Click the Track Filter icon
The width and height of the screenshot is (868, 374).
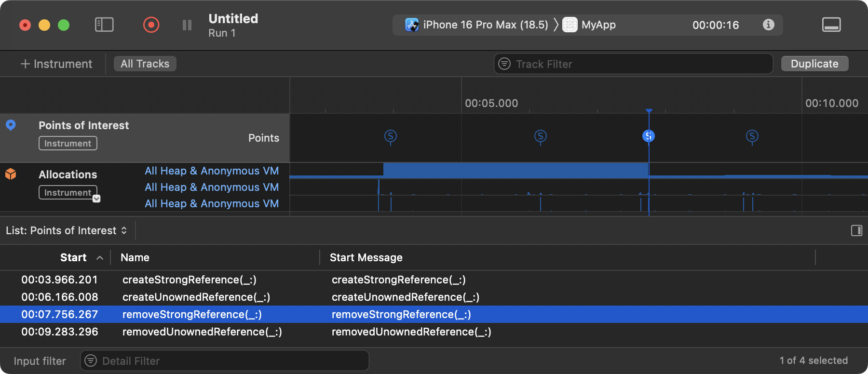504,64
